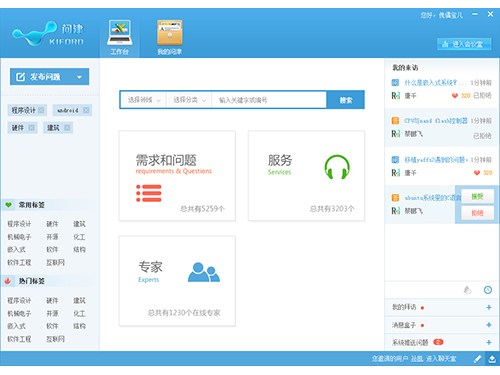This screenshot has height=375, width=500.
Task: Click the heart icon in 什么是嵌入式系统 row
Action: pyautogui.click(x=455, y=96)
